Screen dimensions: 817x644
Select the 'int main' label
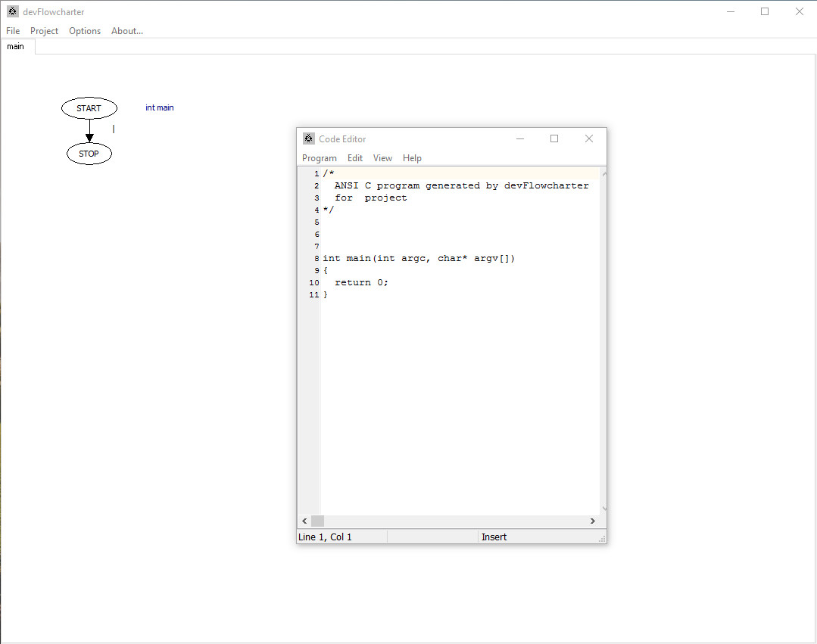click(x=160, y=107)
